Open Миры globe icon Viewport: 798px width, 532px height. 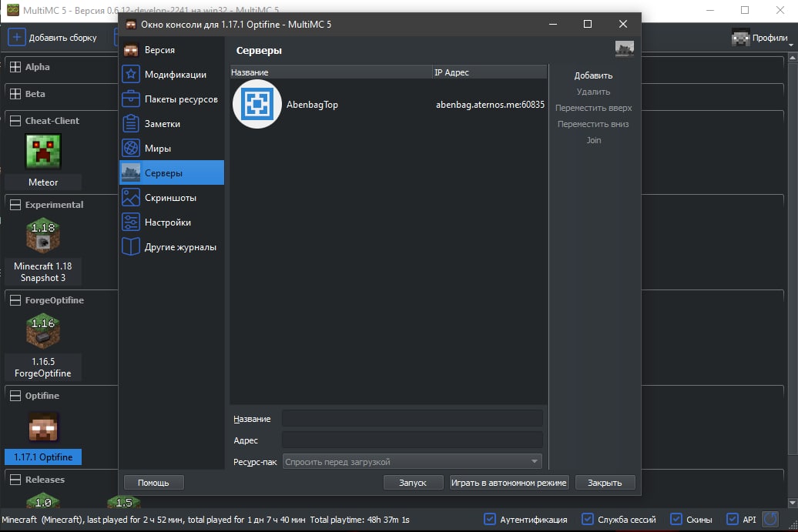coord(131,148)
